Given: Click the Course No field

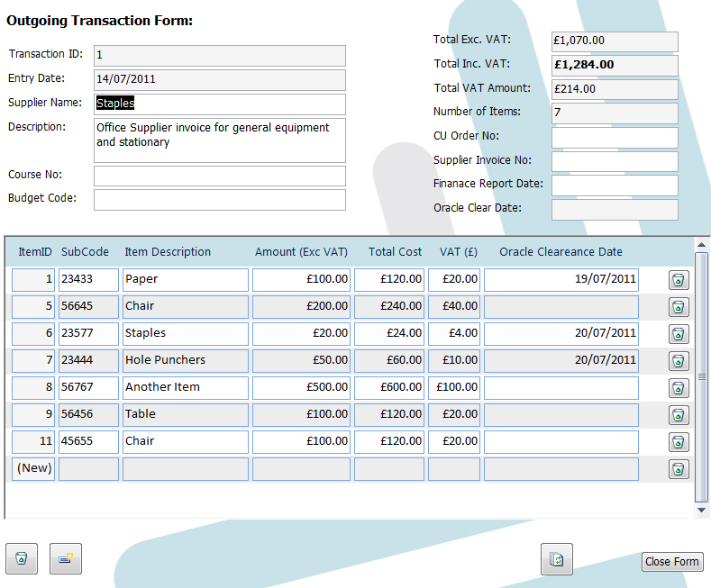Looking at the screenshot, I should coord(220,176).
